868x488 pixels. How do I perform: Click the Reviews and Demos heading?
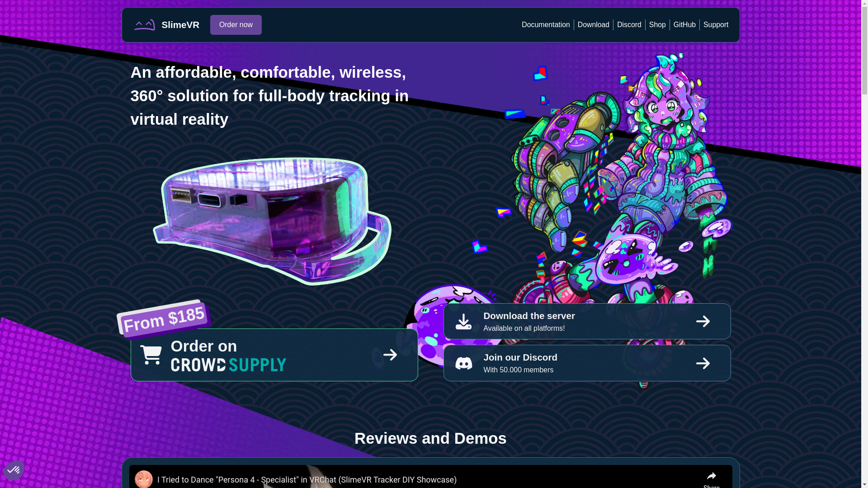click(x=430, y=438)
